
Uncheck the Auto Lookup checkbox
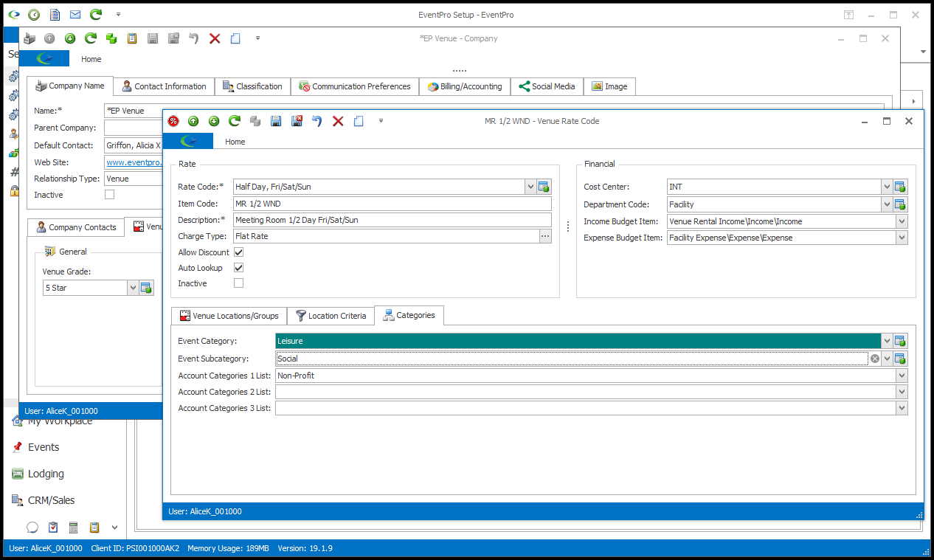point(238,268)
